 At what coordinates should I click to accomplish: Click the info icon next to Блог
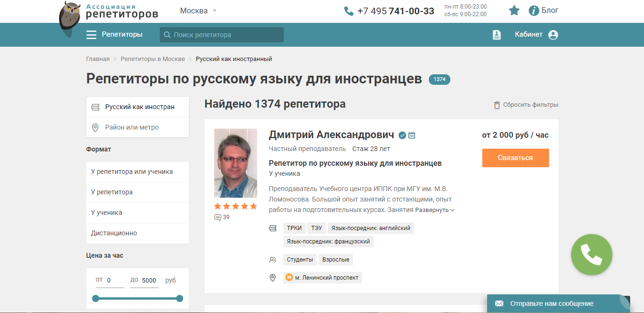coord(533,10)
